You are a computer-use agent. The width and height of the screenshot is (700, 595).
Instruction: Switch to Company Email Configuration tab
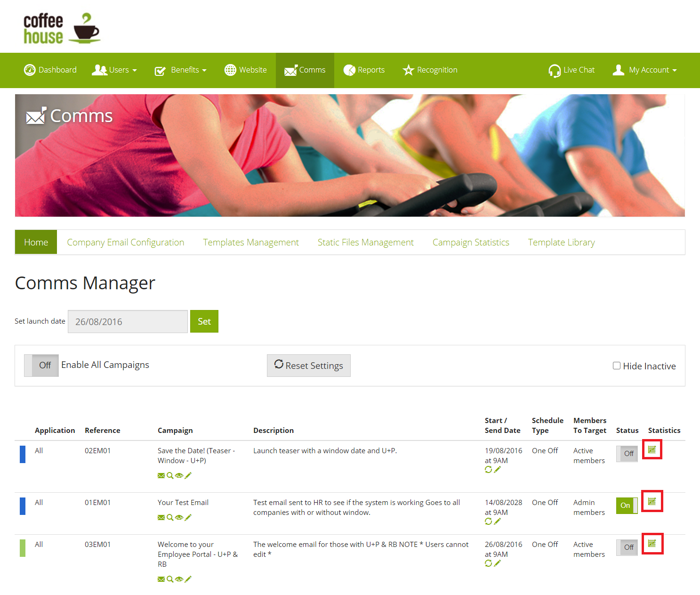coord(126,242)
